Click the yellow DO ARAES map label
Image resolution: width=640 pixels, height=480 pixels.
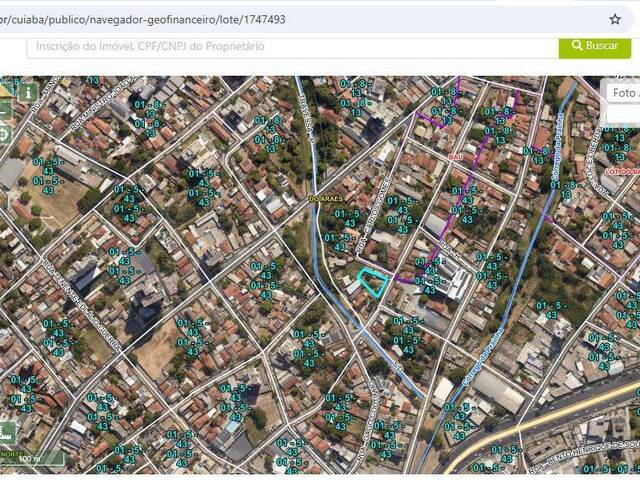pyautogui.click(x=326, y=199)
